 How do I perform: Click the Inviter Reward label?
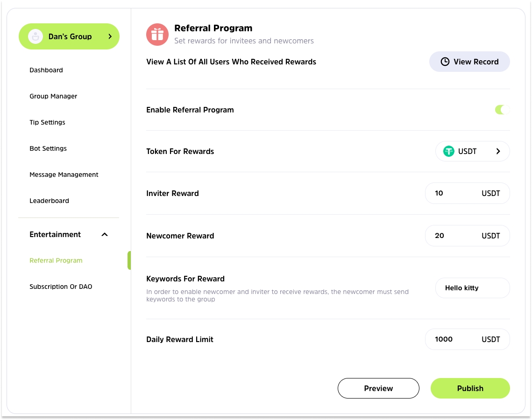(172, 193)
